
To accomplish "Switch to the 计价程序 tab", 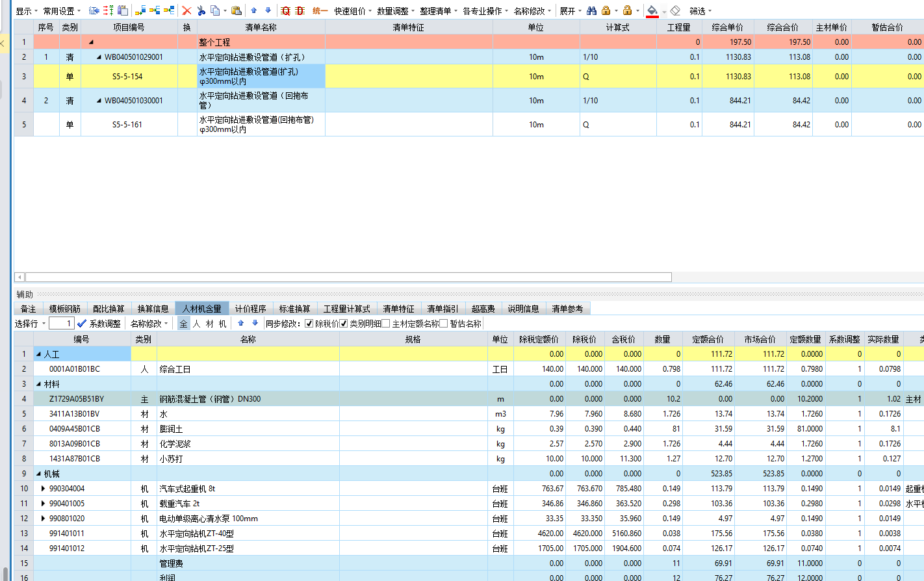I will click(x=250, y=309).
